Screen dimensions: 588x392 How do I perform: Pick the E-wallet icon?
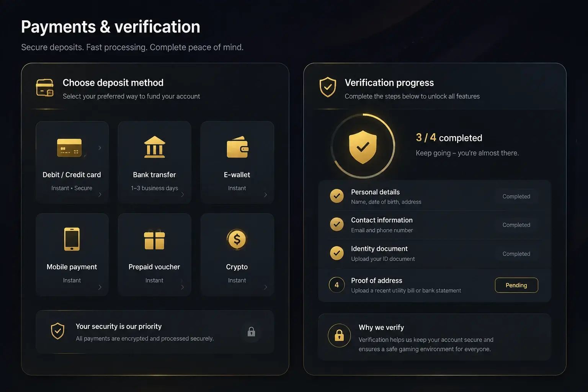point(237,147)
